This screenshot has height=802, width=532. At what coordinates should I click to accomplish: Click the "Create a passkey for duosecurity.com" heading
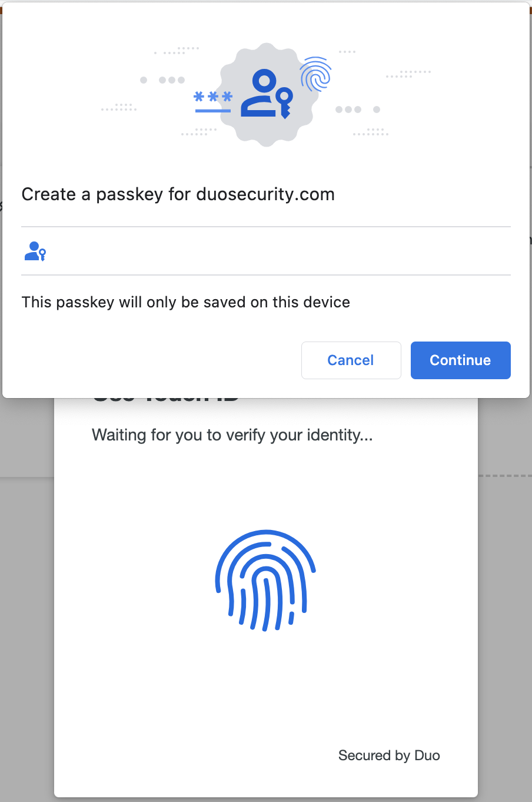point(178,194)
